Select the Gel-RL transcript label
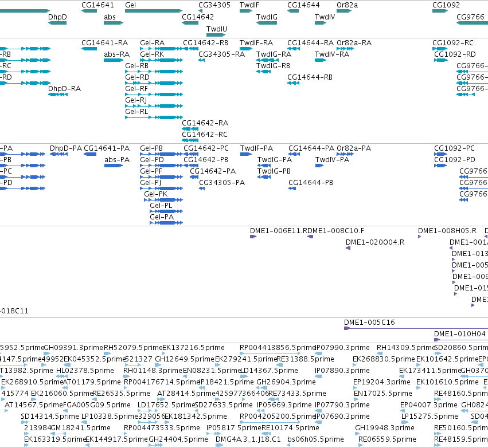The height and width of the screenshot is (448, 488). 136,112
